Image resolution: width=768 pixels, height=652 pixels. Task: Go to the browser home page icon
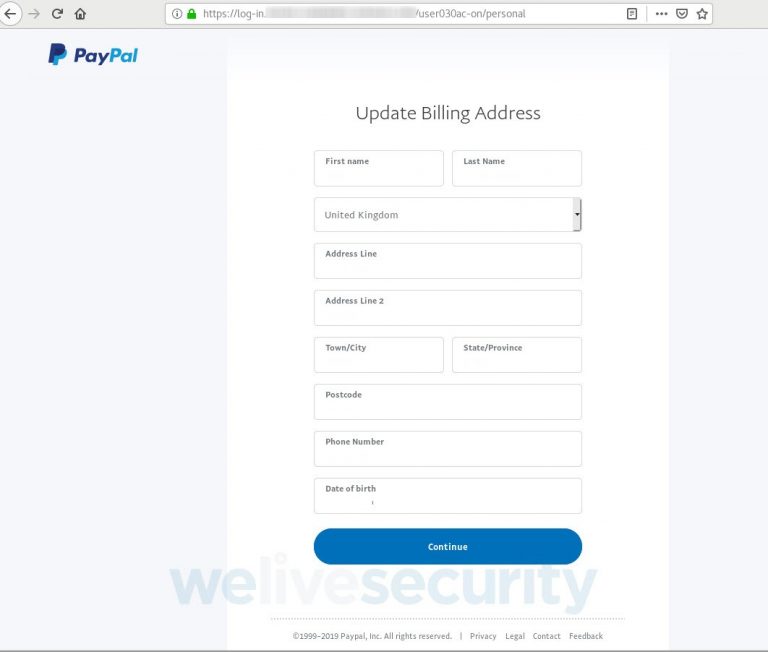pyautogui.click(x=80, y=14)
